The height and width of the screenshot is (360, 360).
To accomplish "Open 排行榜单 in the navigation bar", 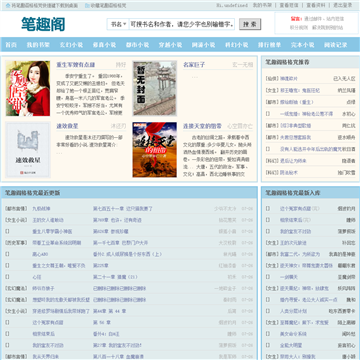I will click(269, 45).
